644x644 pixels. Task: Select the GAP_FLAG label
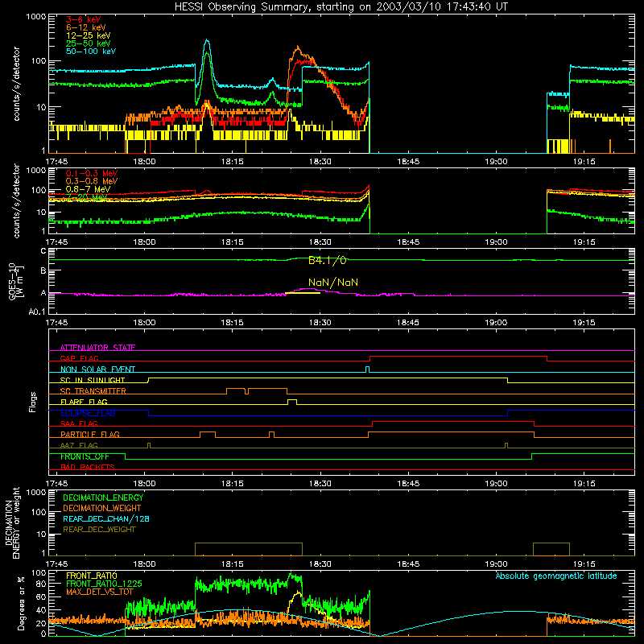[79, 358]
